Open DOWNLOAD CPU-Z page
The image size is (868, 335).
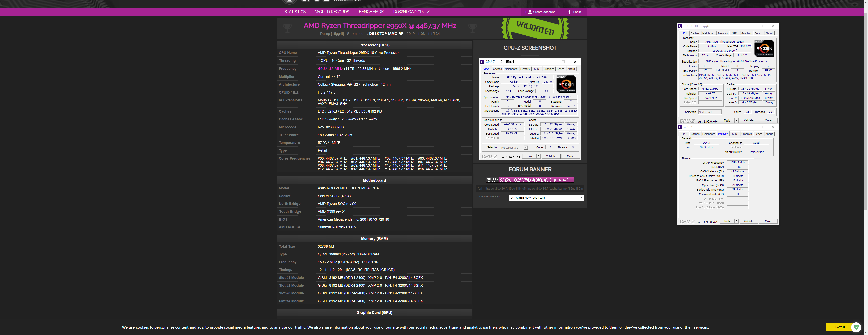click(x=411, y=12)
